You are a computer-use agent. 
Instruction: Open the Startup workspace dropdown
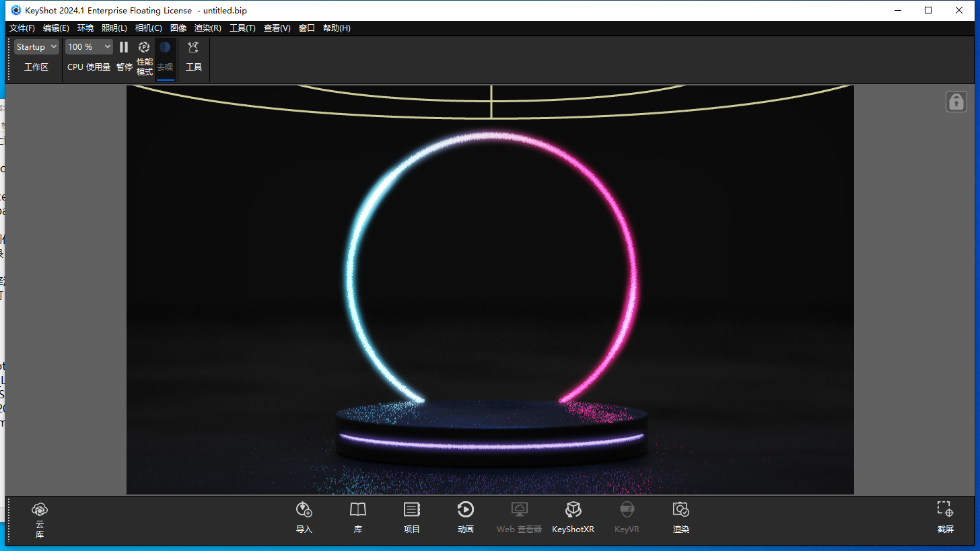[x=36, y=46]
